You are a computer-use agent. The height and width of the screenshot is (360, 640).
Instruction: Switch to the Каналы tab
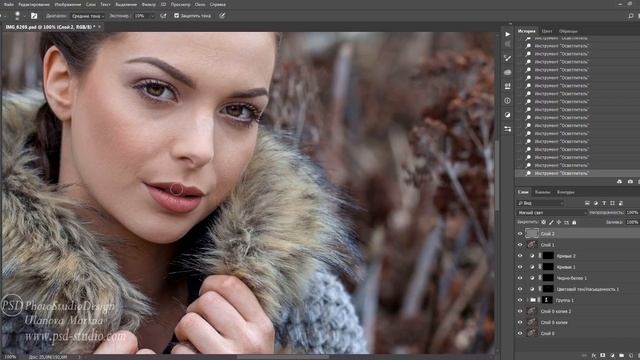pos(542,192)
